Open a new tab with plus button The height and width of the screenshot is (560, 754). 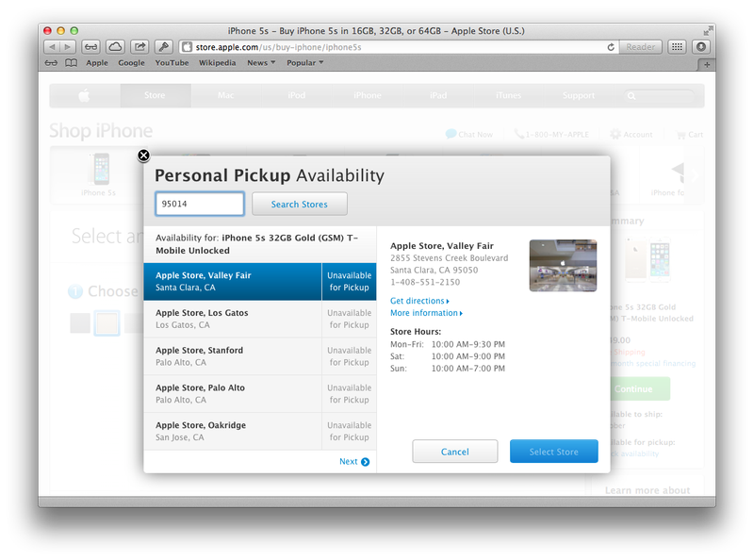tap(707, 64)
